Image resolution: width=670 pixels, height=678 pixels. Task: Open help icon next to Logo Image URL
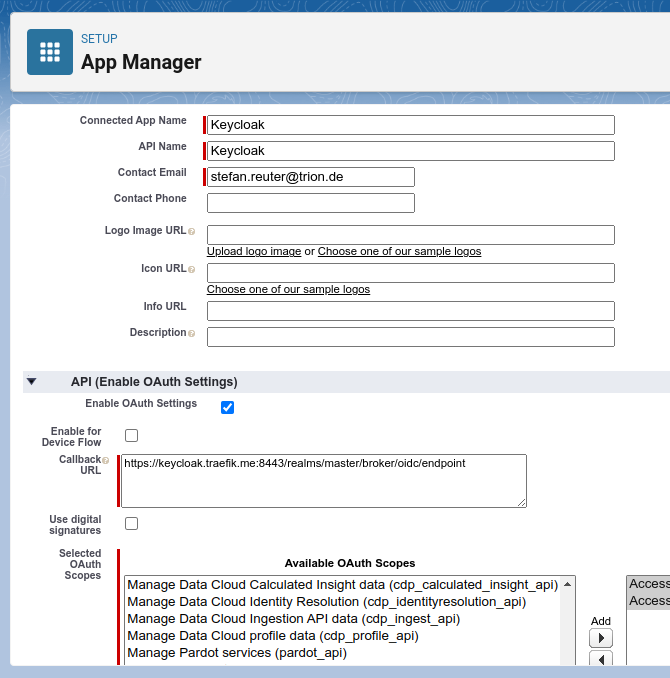coord(192,232)
